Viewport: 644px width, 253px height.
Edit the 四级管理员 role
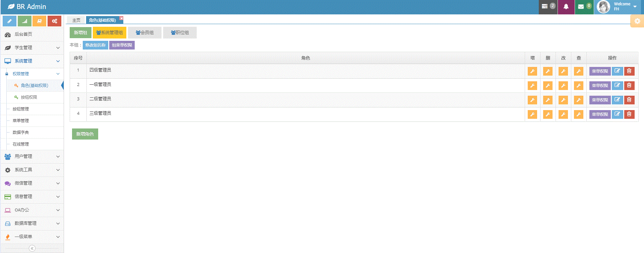point(617,71)
